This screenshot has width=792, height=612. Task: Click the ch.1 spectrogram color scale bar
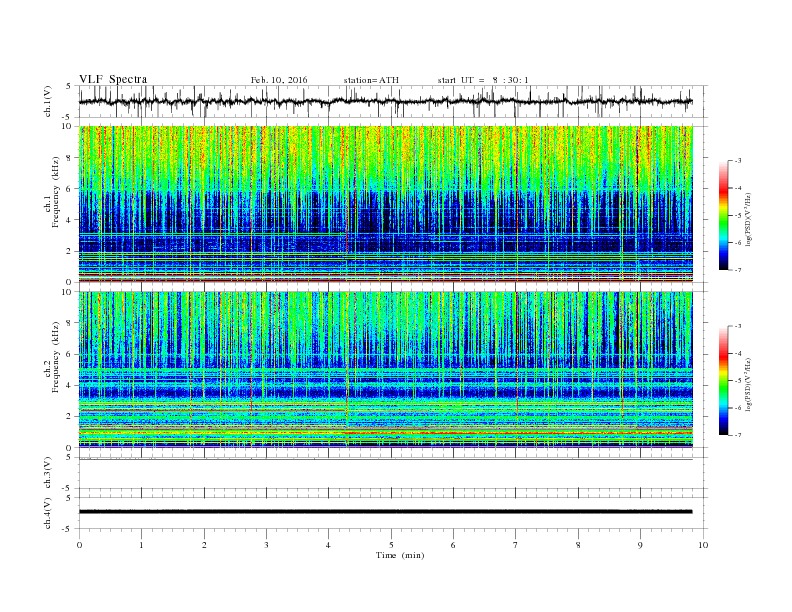point(723,215)
